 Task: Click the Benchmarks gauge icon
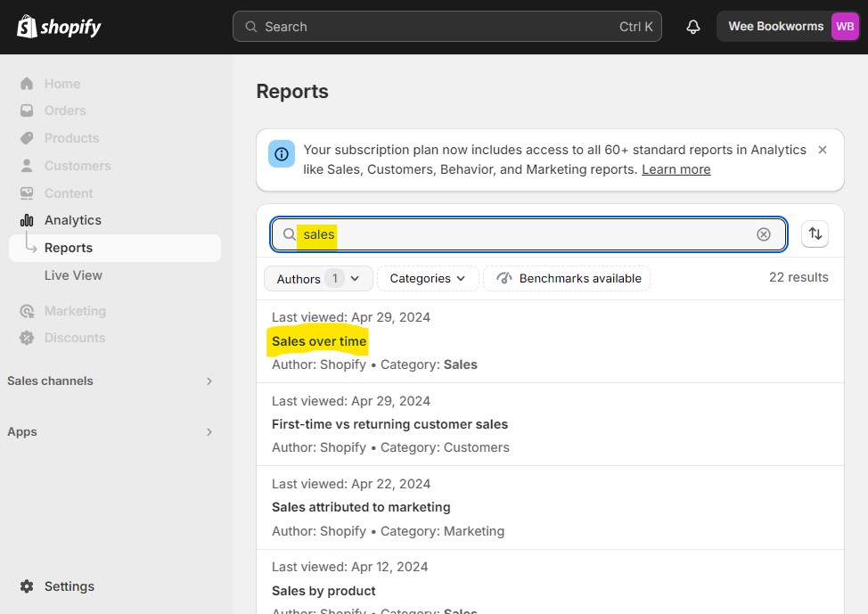coord(504,278)
